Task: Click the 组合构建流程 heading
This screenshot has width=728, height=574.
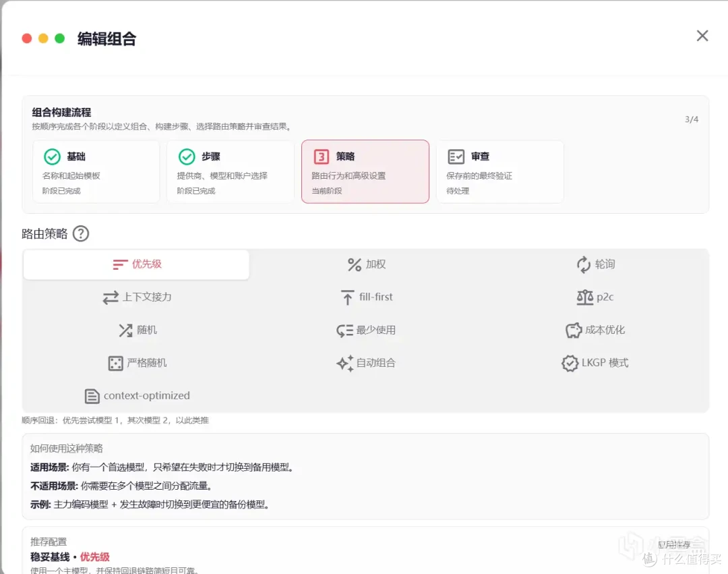Action: [x=61, y=113]
